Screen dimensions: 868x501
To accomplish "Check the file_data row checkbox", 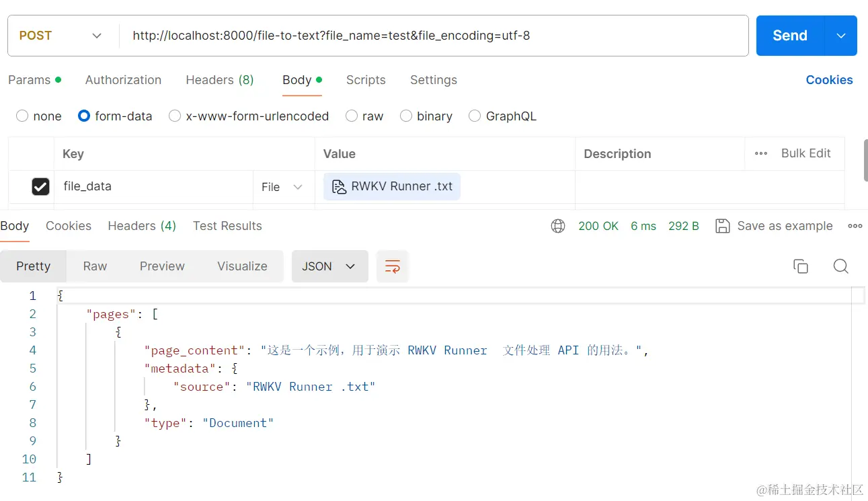I will (40, 186).
